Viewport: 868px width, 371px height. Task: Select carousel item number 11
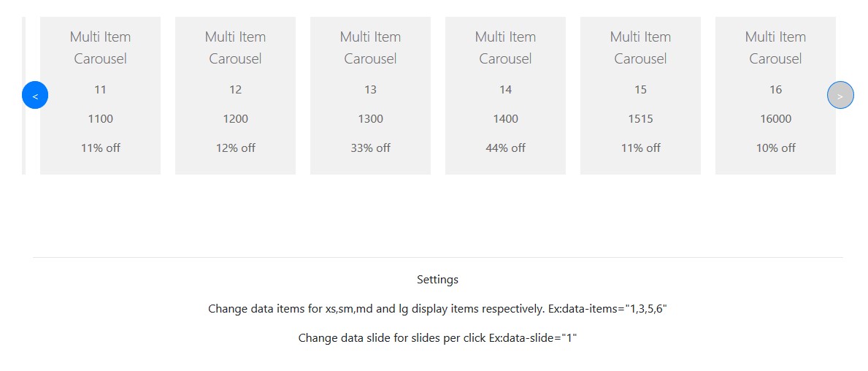[100, 90]
